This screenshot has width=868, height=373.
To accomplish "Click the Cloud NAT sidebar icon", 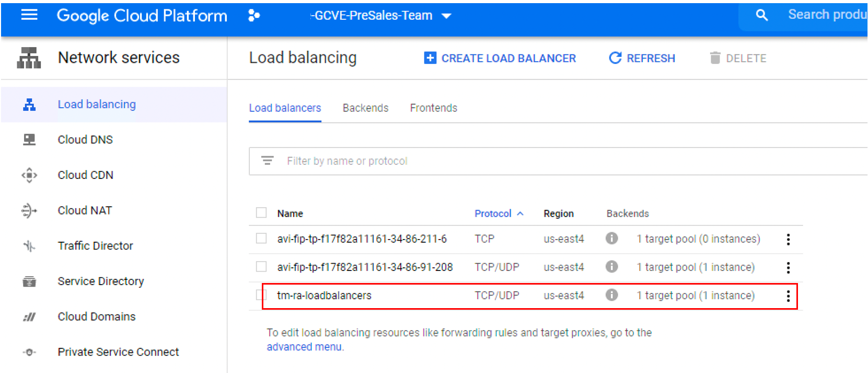I will (29, 211).
